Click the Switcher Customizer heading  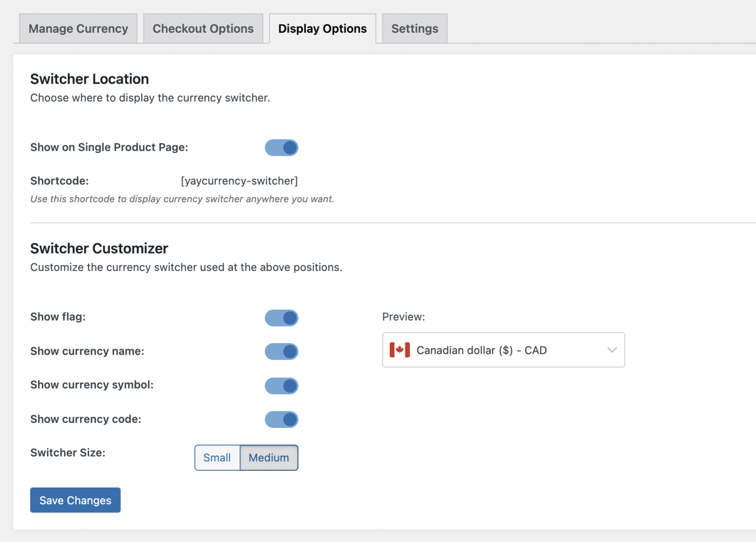[99, 248]
